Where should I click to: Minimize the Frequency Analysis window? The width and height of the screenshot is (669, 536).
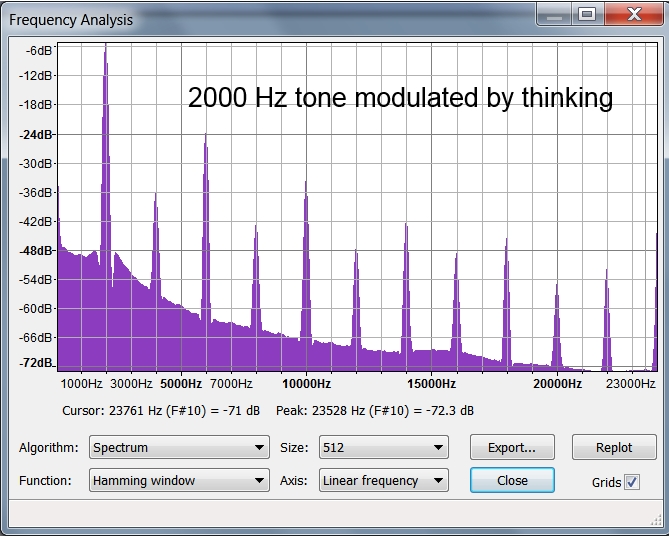pyautogui.click(x=553, y=14)
